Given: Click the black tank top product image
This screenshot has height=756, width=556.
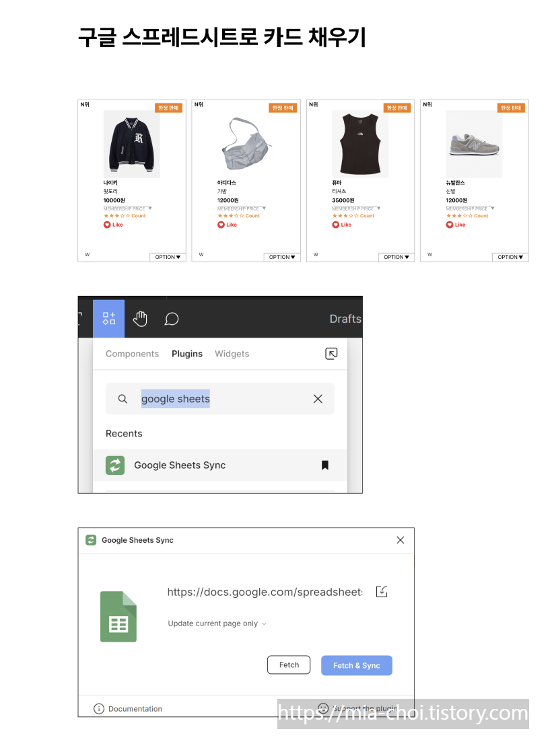Looking at the screenshot, I should pyautogui.click(x=360, y=144).
